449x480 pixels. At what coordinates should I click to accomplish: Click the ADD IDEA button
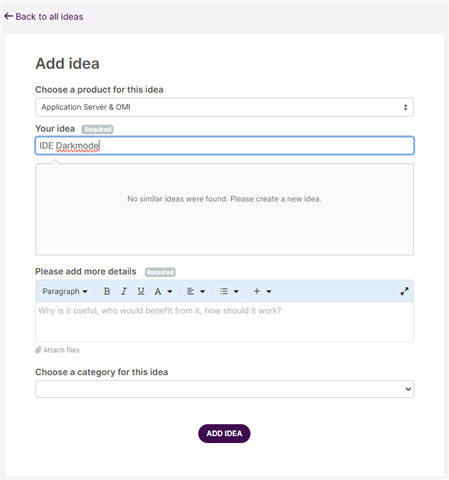(x=224, y=433)
